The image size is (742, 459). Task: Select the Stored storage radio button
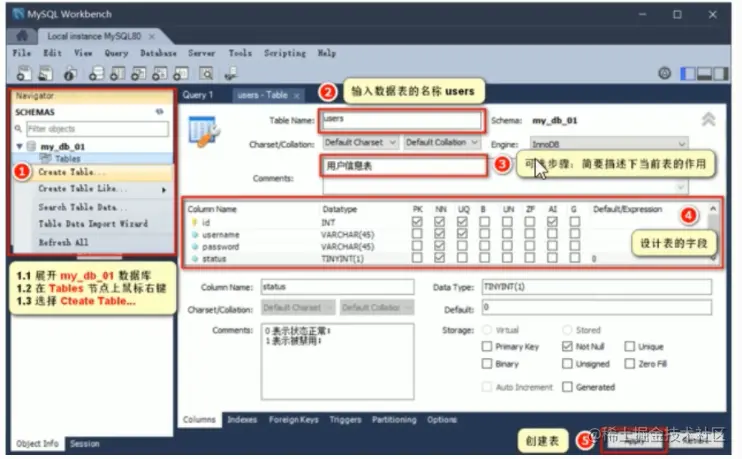click(x=567, y=329)
